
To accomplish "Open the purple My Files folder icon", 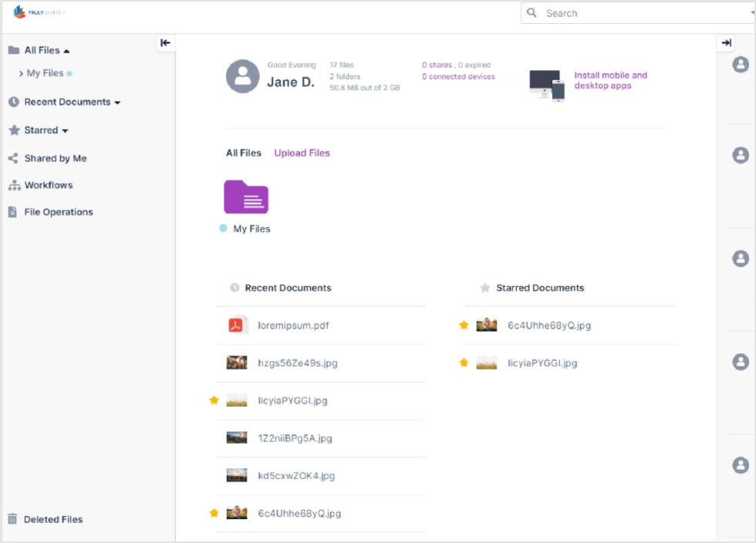I will (x=246, y=197).
